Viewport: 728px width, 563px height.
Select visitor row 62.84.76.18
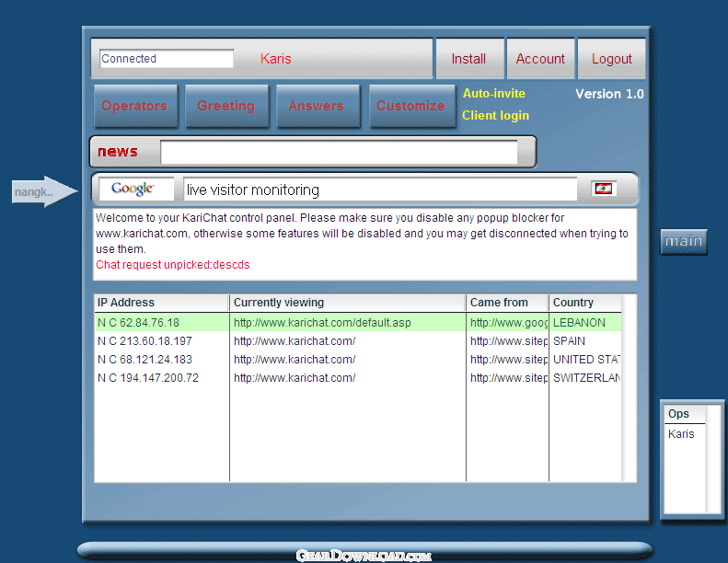click(x=357, y=323)
